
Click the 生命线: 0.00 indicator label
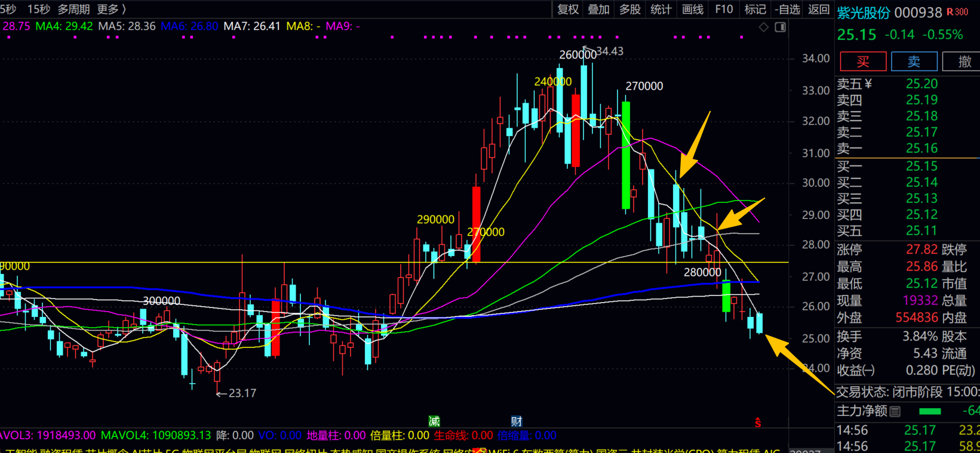pyautogui.click(x=463, y=436)
